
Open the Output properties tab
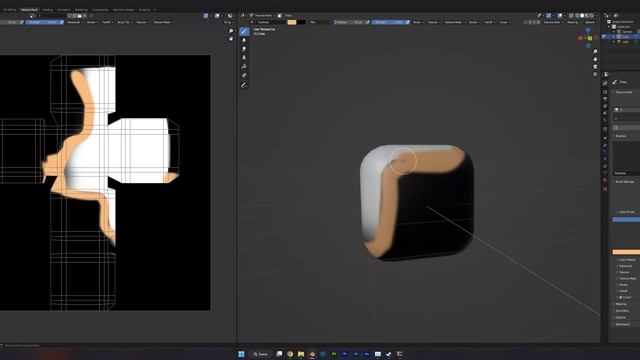pyautogui.click(x=605, y=99)
